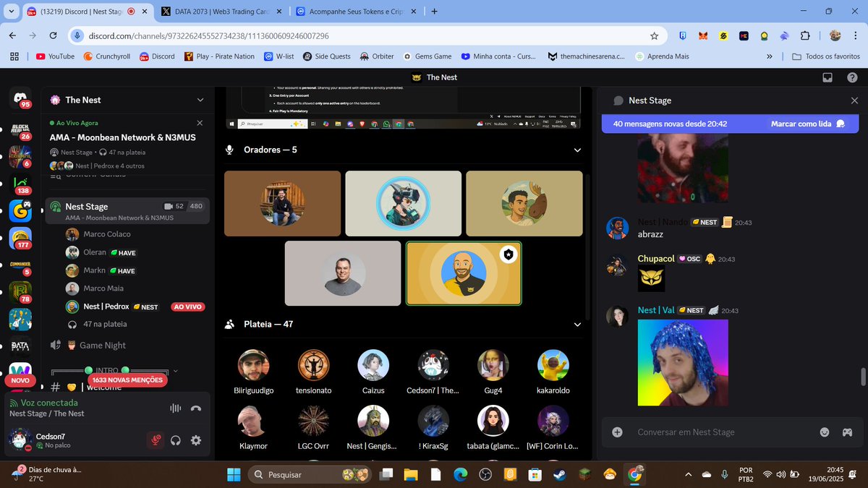Close the AMA live event notice
The height and width of the screenshot is (488, 868).
click(200, 122)
